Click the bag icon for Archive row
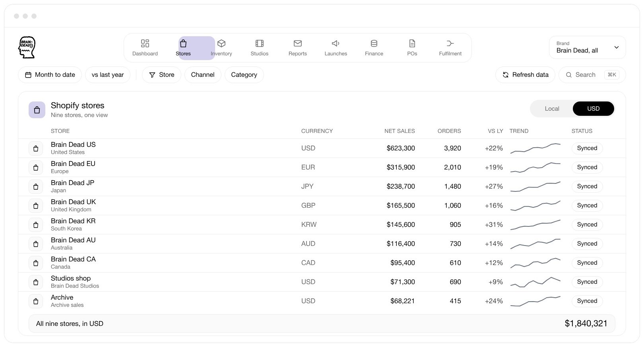This screenshot has height=347, width=644. tap(36, 301)
